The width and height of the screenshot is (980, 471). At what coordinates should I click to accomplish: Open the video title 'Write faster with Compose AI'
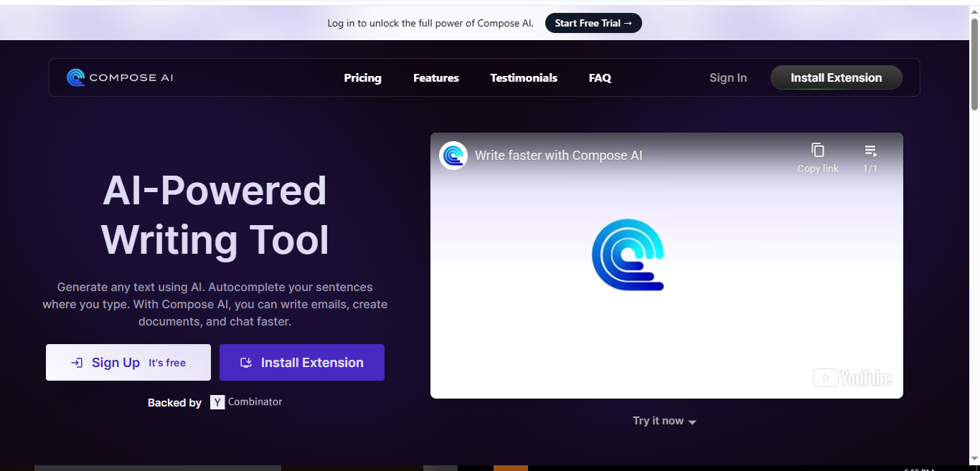(x=558, y=156)
